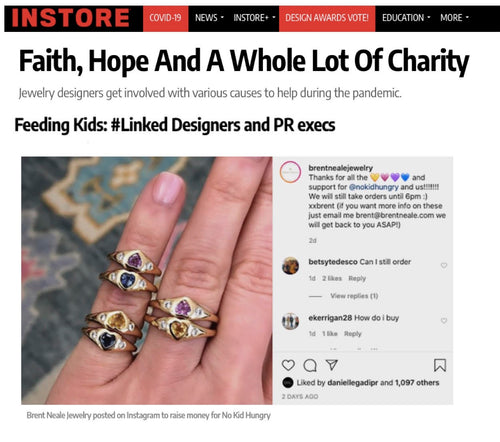Expand the EDUCATION dropdown menu
This screenshot has width=500, height=442.
tap(406, 18)
